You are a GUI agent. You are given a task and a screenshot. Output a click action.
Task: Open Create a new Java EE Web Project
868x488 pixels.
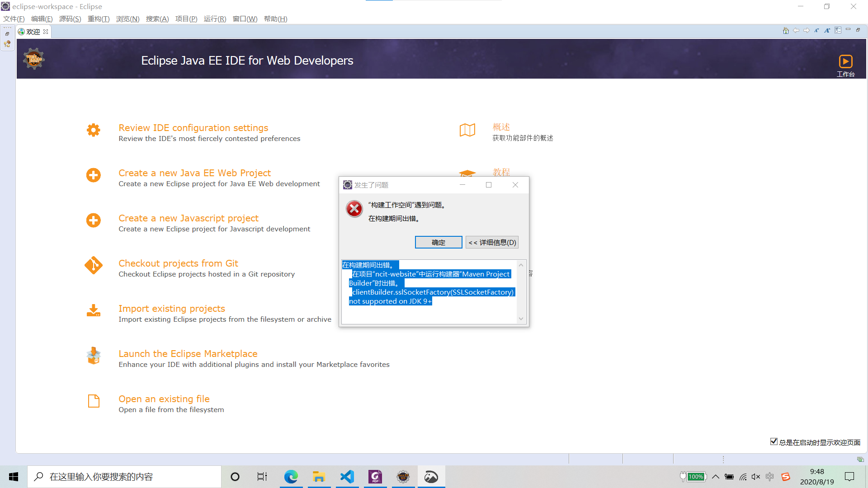(x=194, y=173)
